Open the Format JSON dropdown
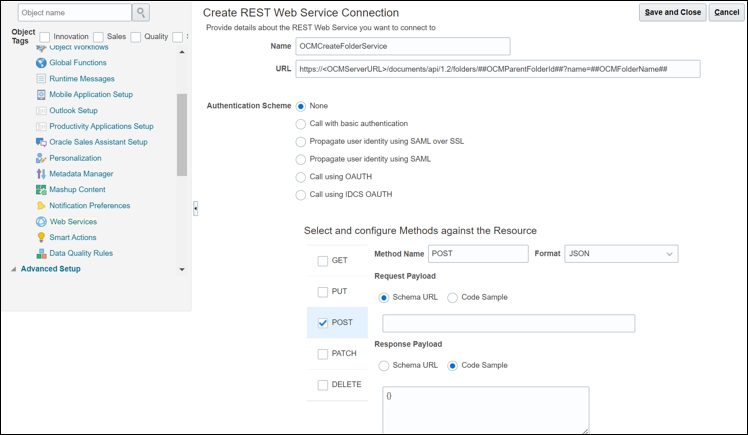The width and height of the screenshot is (748, 435). tap(621, 254)
